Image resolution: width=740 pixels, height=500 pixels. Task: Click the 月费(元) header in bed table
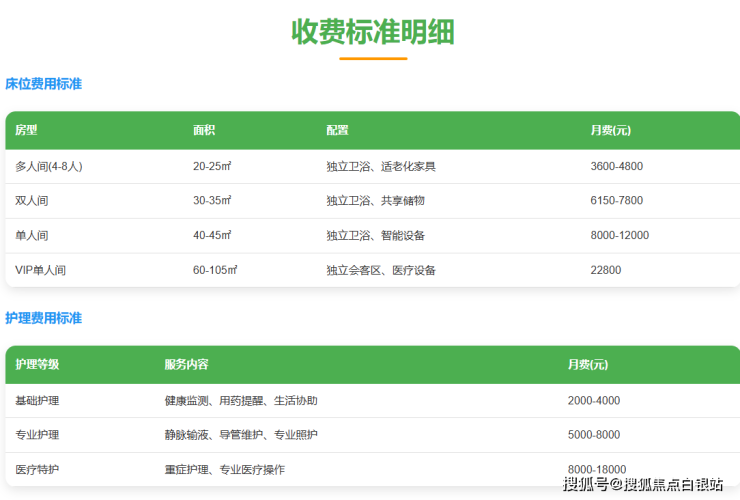(610, 131)
